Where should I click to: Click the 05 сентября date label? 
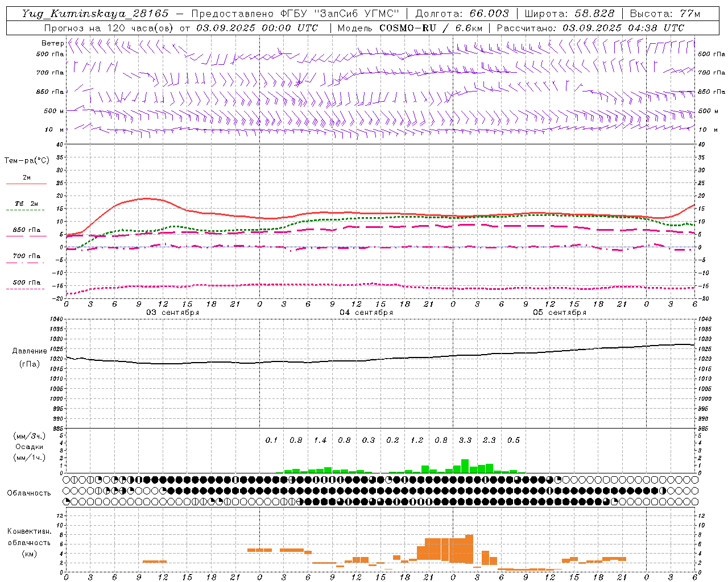coord(560,313)
